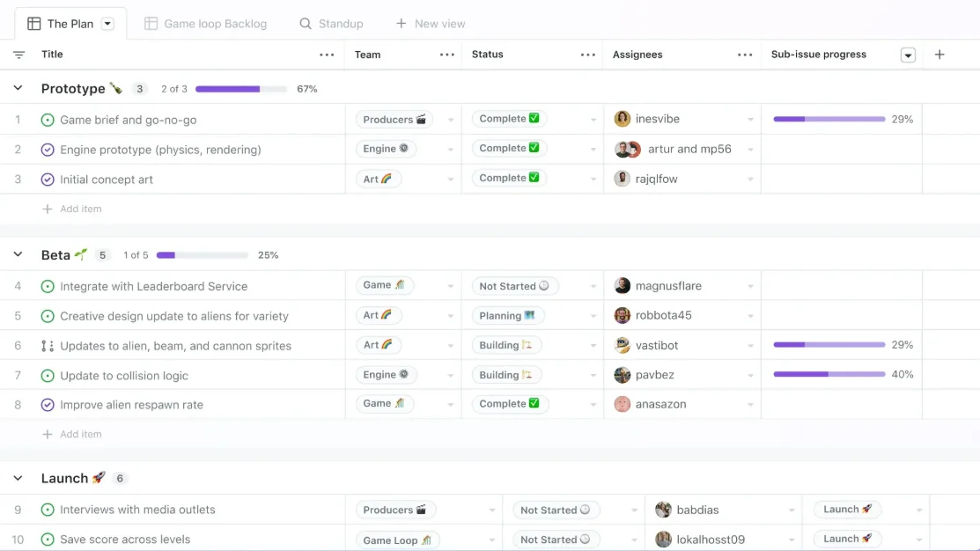
Task: Open Launch milestone dropdown for babdias row
Action: pos(918,511)
